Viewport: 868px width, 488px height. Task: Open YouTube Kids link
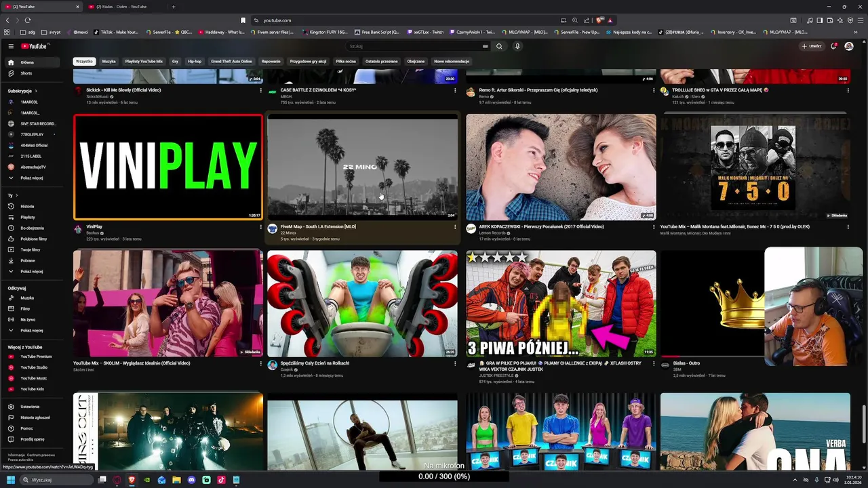point(34,389)
